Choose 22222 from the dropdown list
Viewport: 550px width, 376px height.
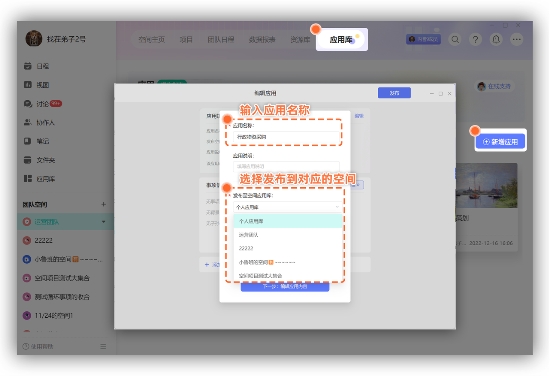click(x=288, y=248)
